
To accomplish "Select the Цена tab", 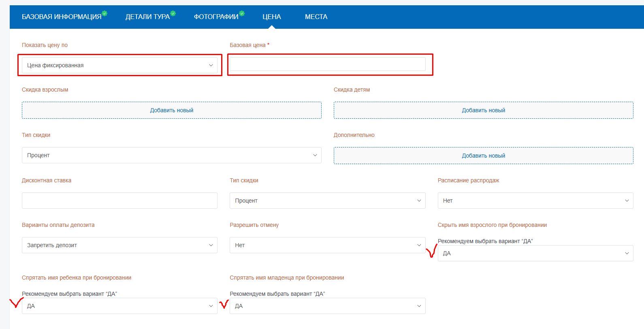I will point(271,17).
